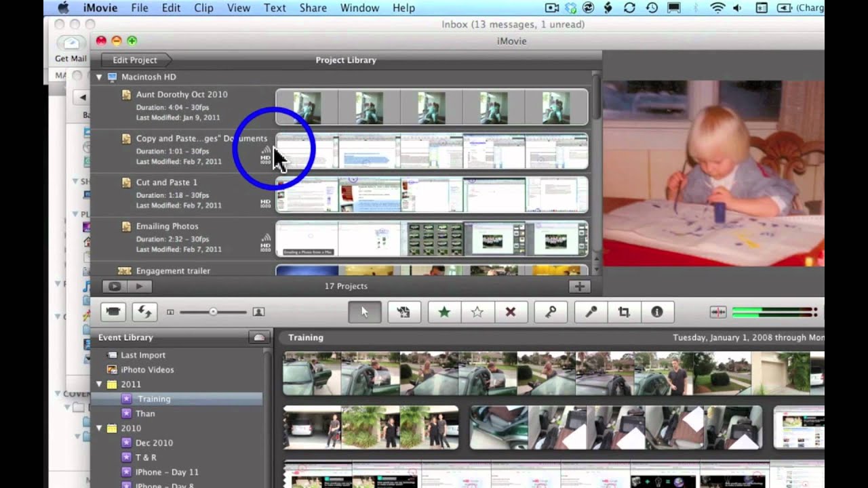Select the Engagement trailer project

173,271
